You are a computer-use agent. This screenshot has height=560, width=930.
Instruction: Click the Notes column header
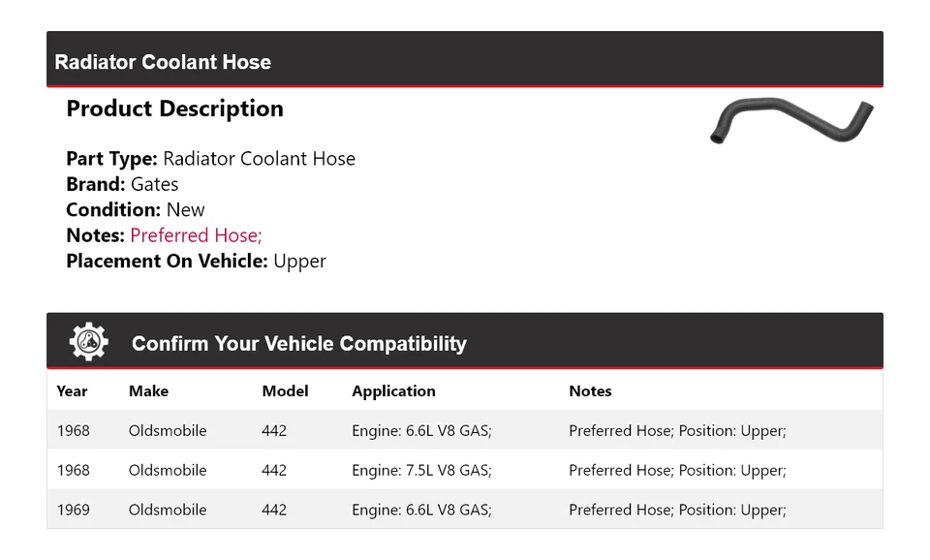pos(590,391)
